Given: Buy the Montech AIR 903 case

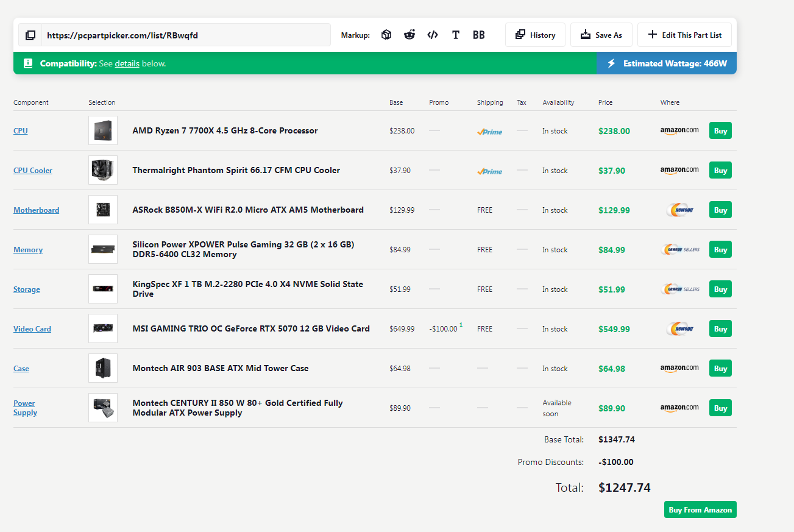Looking at the screenshot, I should pyautogui.click(x=720, y=368).
